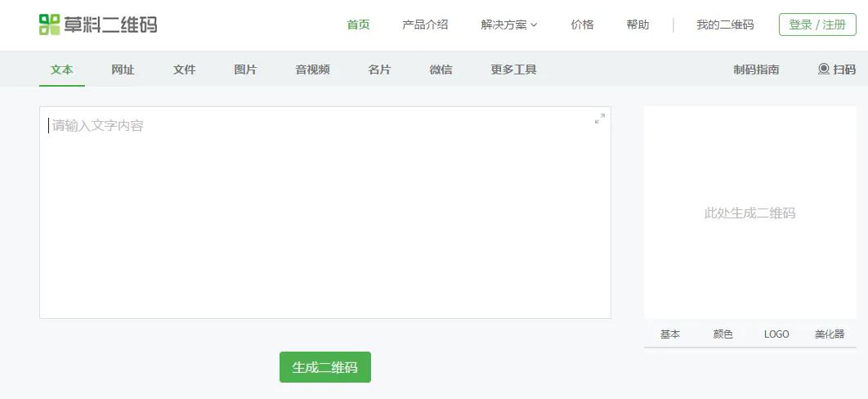Open the 制码指南 link
The height and width of the screenshot is (399, 868).
tap(756, 69)
